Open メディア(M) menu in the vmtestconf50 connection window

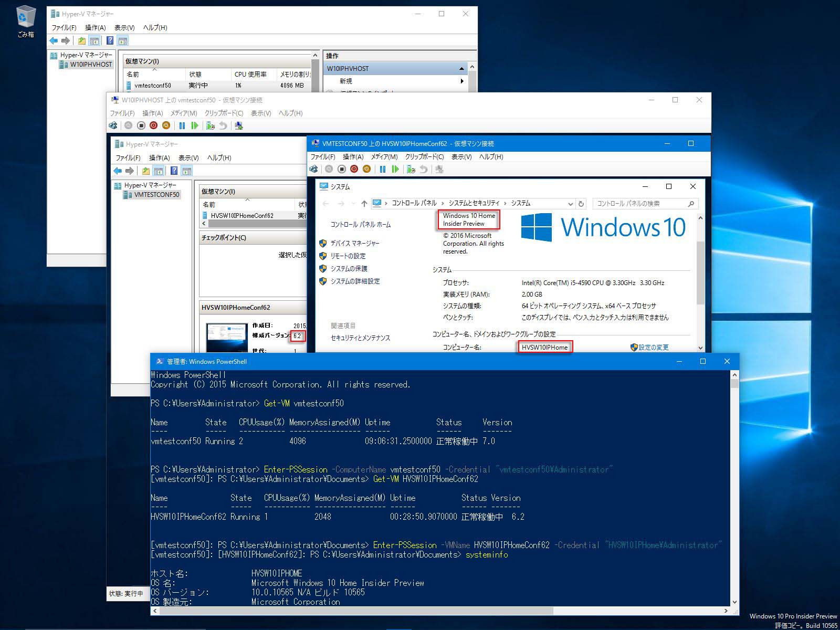[184, 113]
